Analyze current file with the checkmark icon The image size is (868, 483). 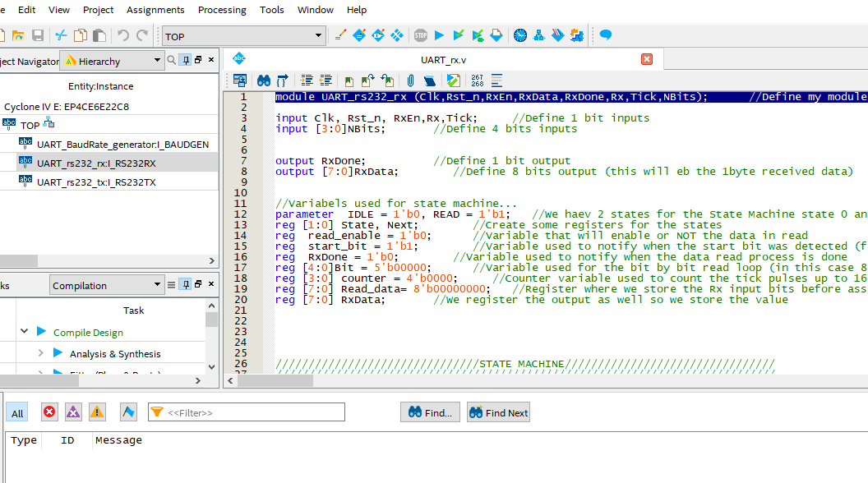click(454, 80)
